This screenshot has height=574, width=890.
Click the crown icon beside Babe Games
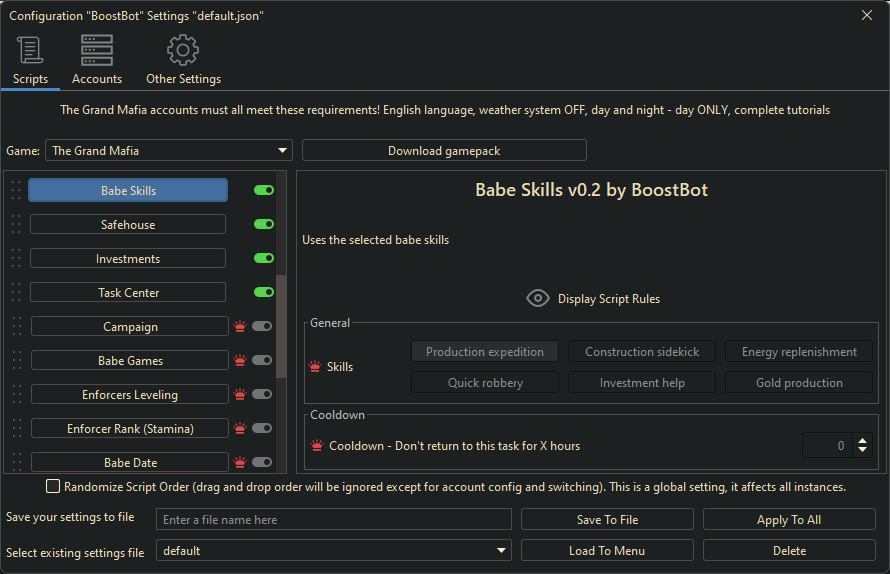pos(239,361)
